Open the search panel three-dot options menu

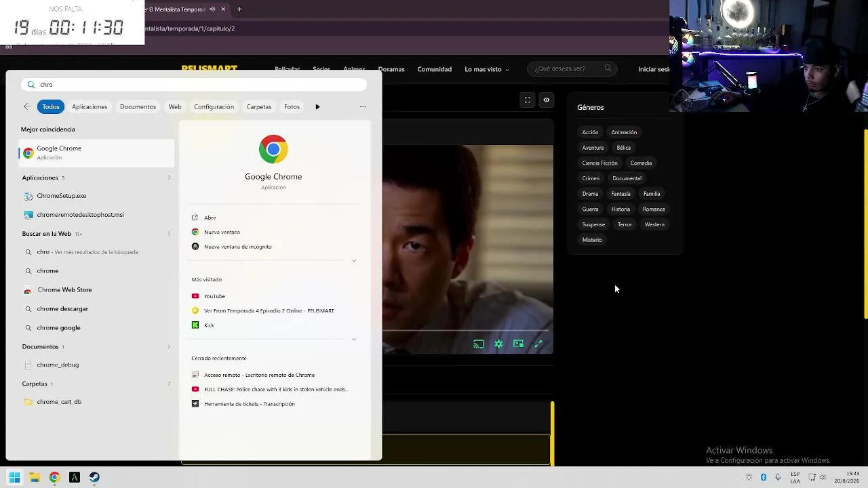tap(363, 106)
